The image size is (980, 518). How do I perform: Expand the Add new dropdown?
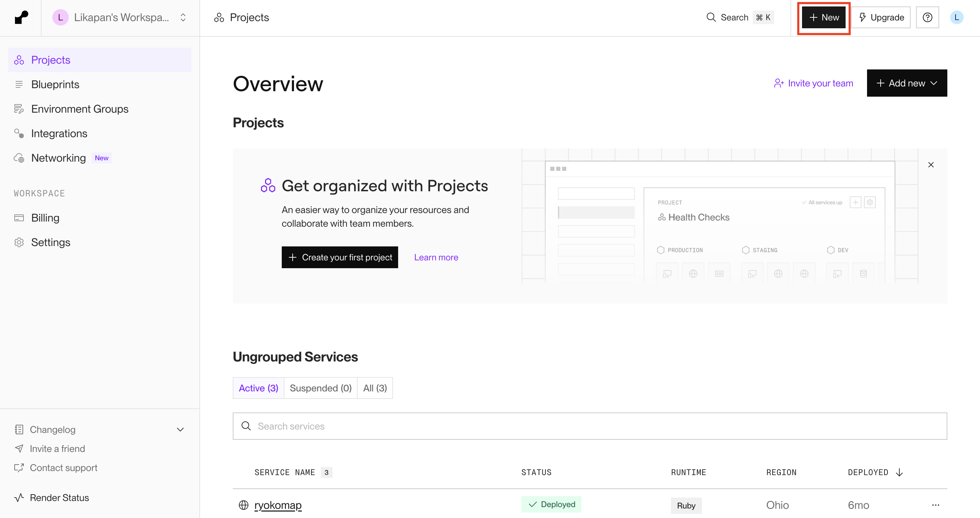point(906,83)
